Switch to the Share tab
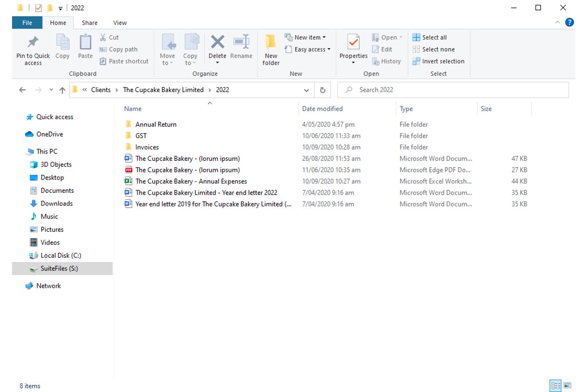 [x=89, y=23]
